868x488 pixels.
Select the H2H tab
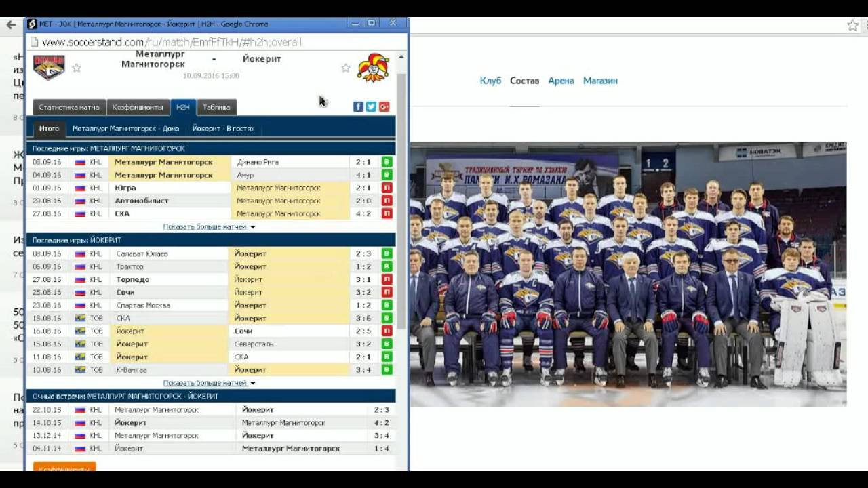183,107
